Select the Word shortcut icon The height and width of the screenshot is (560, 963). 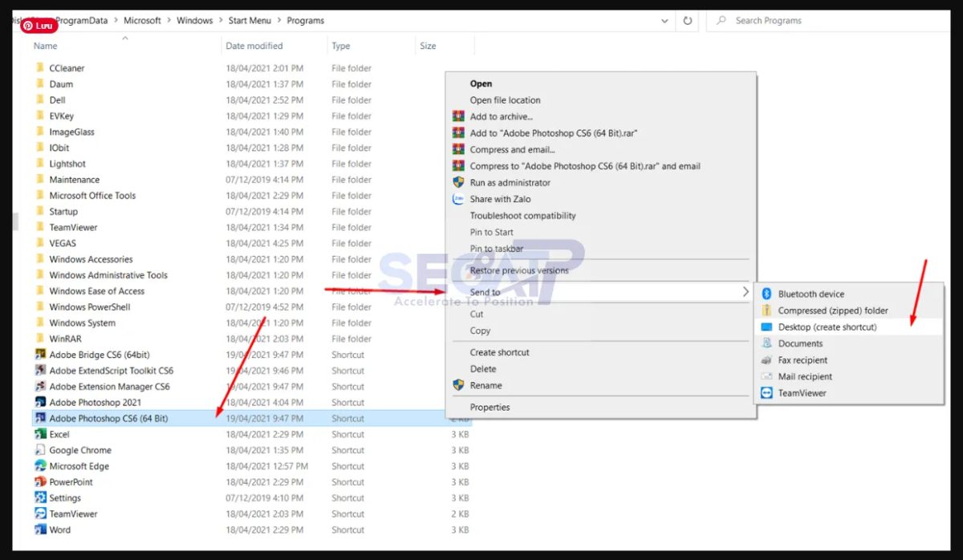[40, 530]
